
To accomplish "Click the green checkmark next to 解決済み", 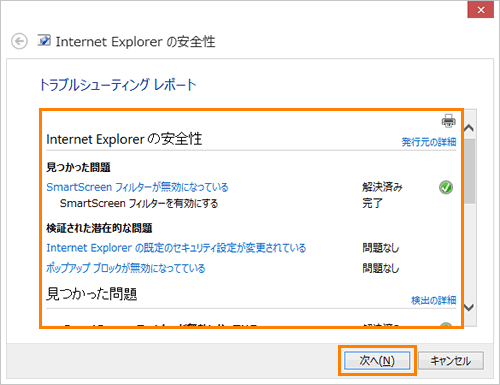I will [446, 187].
